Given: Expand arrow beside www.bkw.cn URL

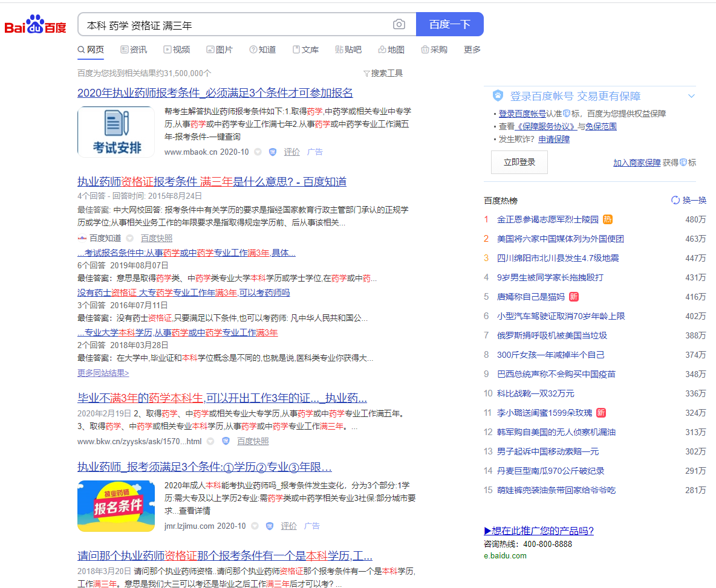Looking at the screenshot, I should [x=210, y=441].
